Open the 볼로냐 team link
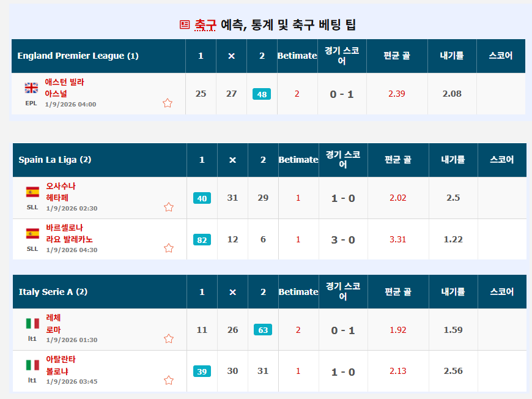 click(x=57, y=371)
